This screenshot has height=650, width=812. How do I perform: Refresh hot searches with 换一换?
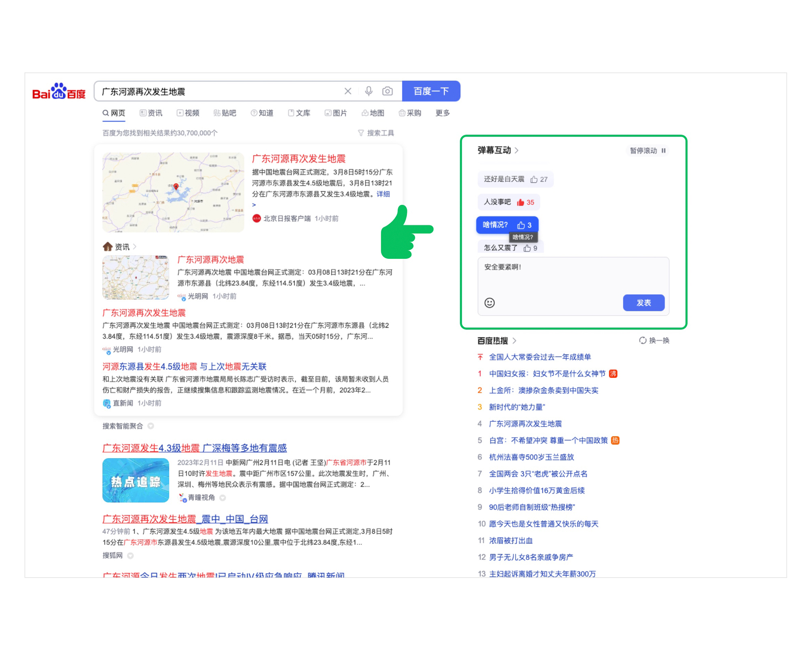(654, 340)
